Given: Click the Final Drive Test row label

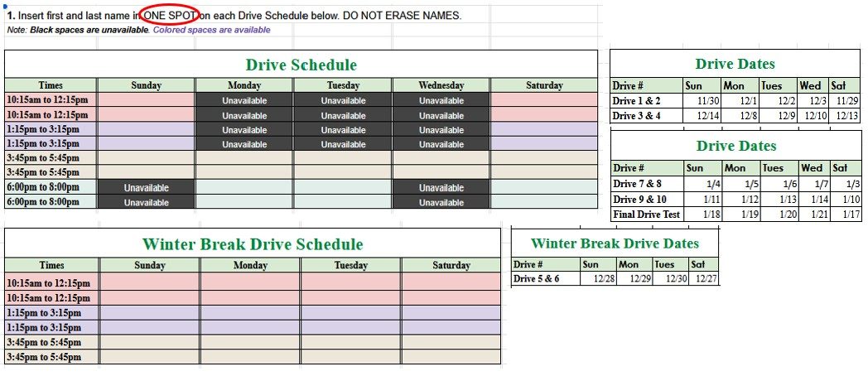Looking at the screenshot, I should click(647, 214).
